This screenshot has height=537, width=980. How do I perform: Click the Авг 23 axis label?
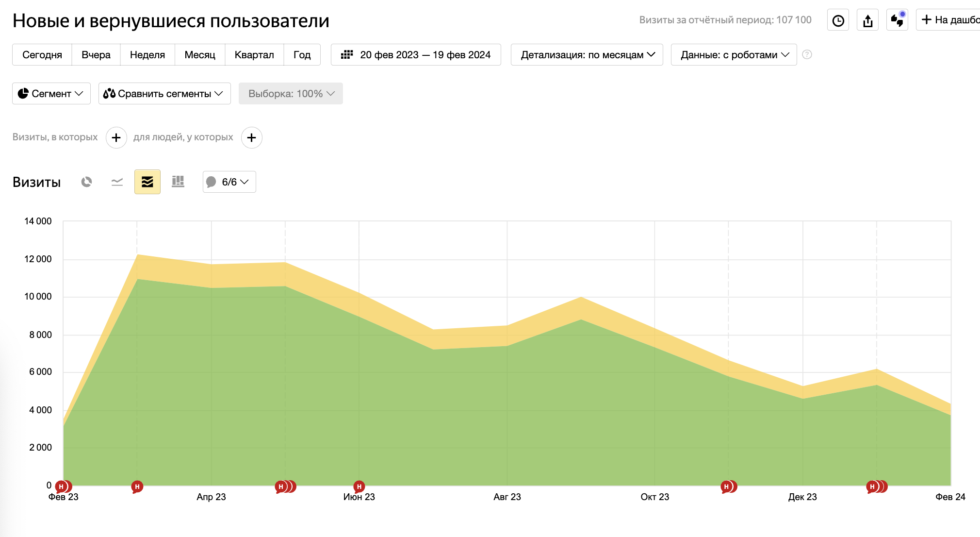[507, 497]
